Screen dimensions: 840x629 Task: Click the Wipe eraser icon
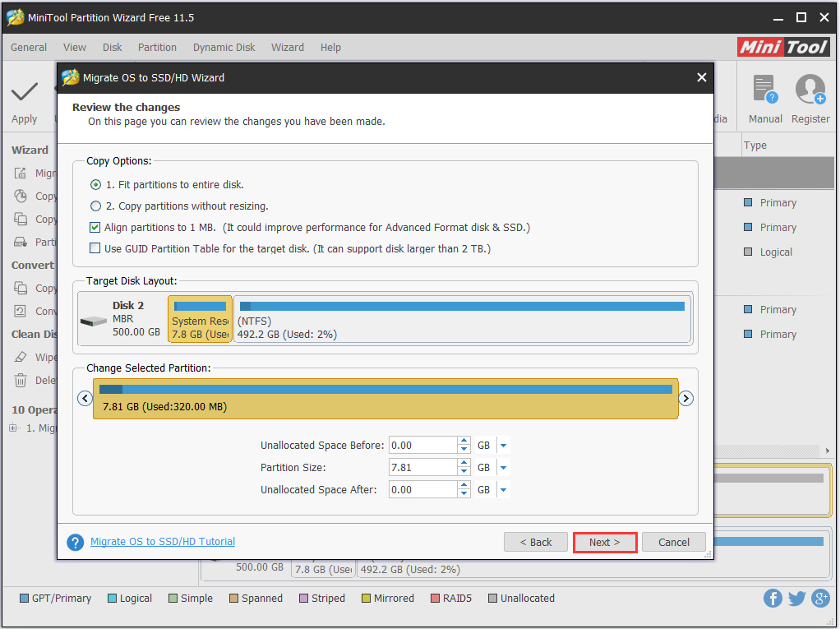coord(21,357)
